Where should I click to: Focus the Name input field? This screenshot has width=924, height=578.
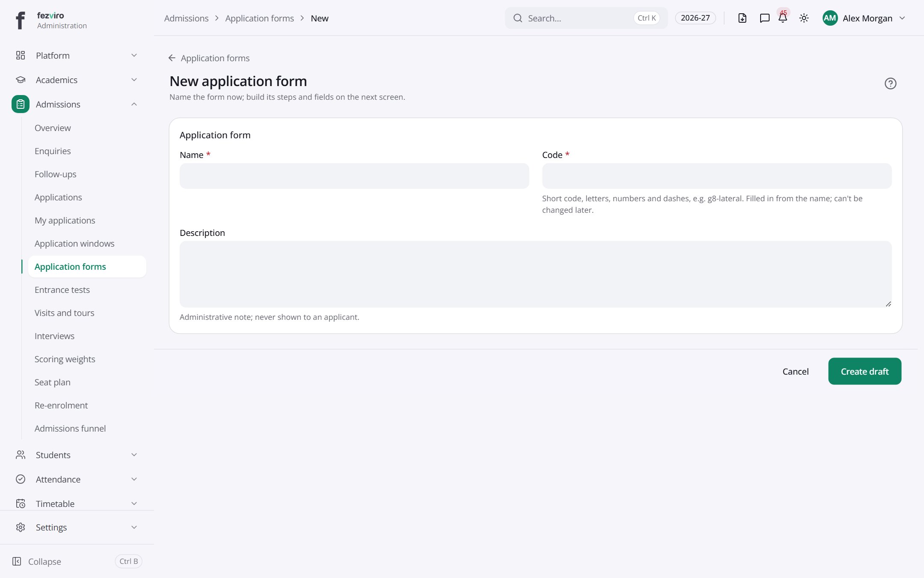point(354,176)
